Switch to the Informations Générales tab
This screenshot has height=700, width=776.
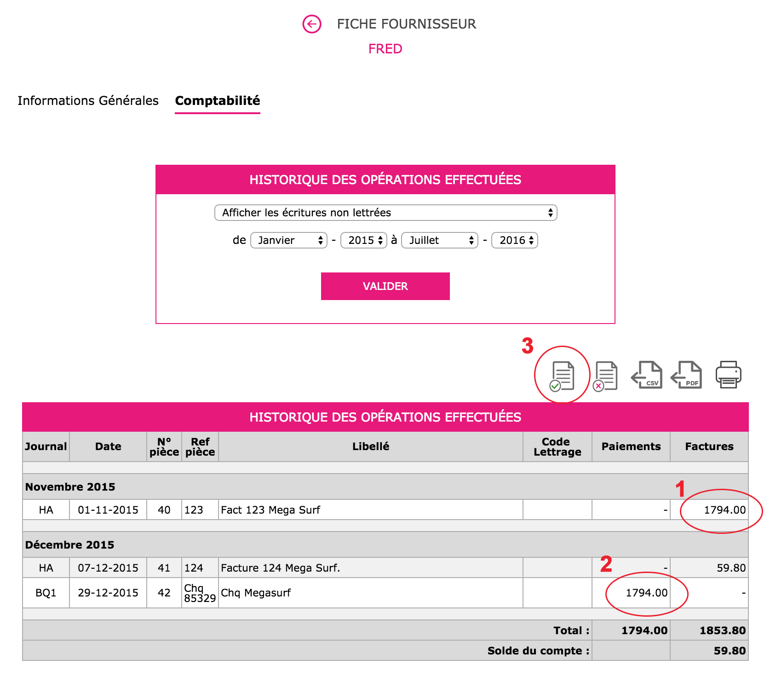click(x=88, y=100)
